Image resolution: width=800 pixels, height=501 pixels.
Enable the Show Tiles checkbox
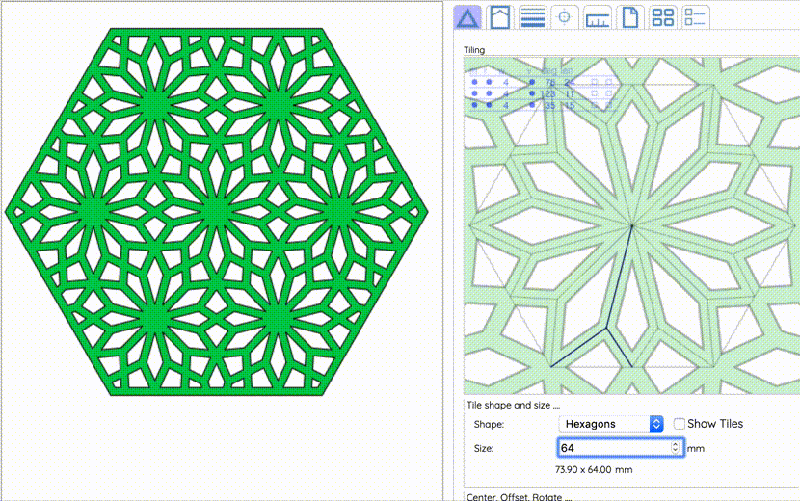[x=681, y=424]
